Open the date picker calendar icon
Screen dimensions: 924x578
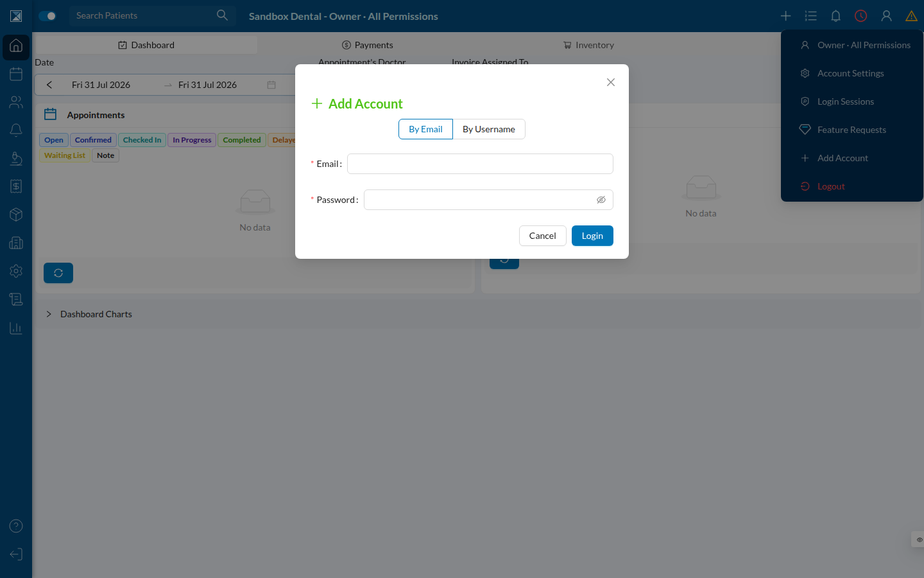[x=271, y=85]
